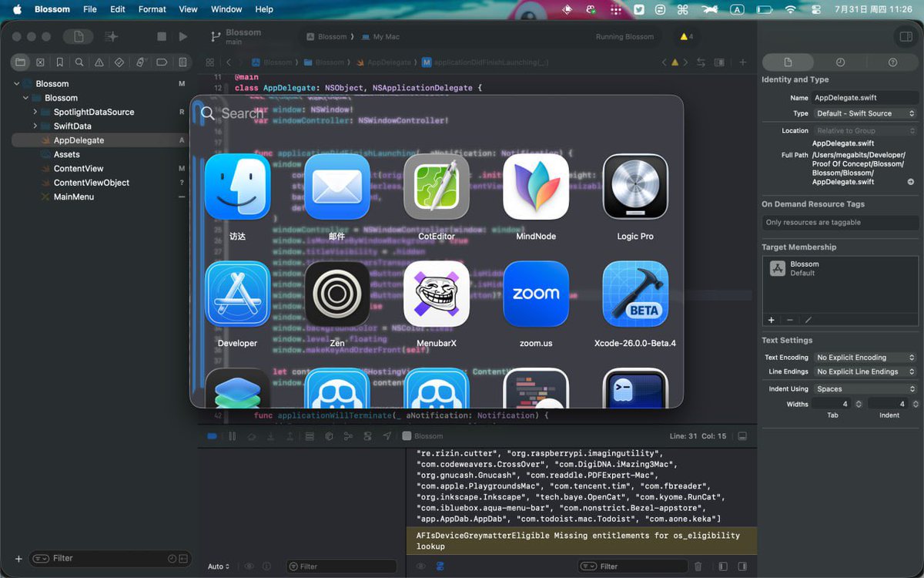Select the Project navigator folder icon
Image resolution: width=924 pixels, height=578 pixels.
click(x=20, y=62)
